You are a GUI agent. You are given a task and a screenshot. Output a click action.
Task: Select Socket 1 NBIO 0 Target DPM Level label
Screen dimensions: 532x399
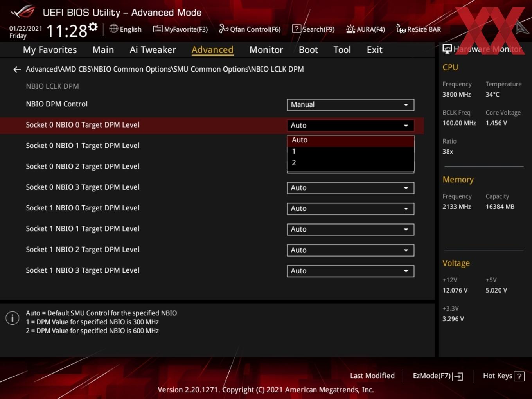coord(83,208)
